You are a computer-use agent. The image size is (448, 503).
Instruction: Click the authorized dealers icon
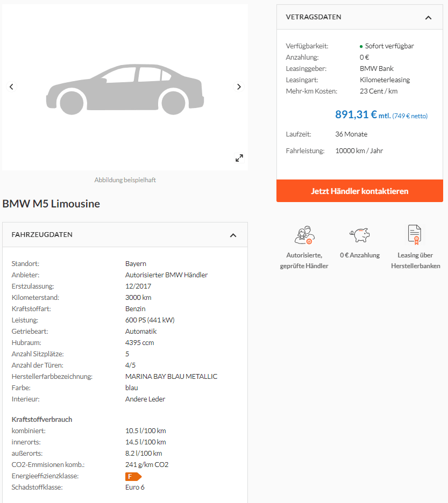click(304, 235)
